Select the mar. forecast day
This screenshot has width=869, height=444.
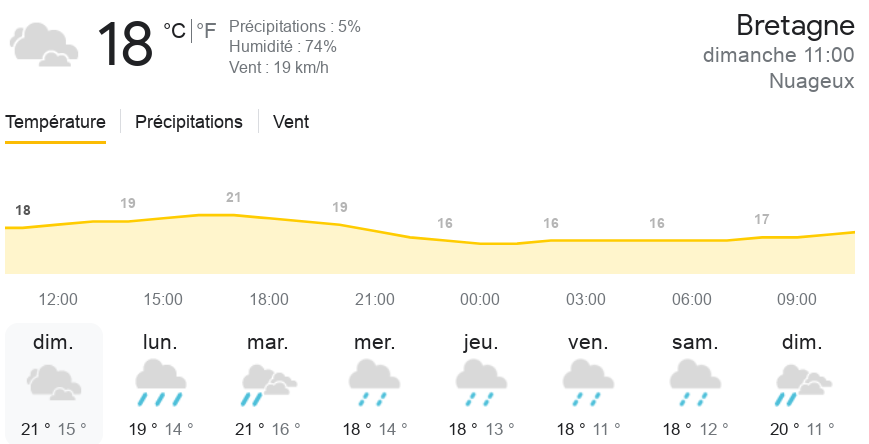267,343
